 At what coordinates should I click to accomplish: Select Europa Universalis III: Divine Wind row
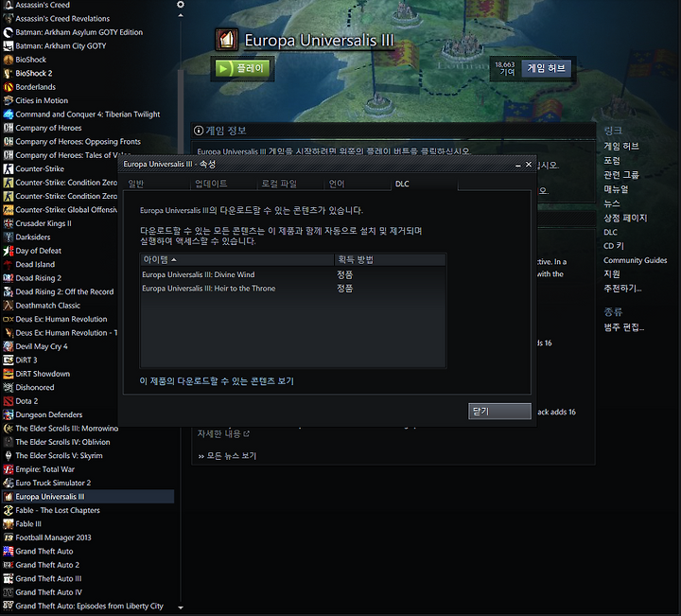pyautogui.click(x=292, y=274)
